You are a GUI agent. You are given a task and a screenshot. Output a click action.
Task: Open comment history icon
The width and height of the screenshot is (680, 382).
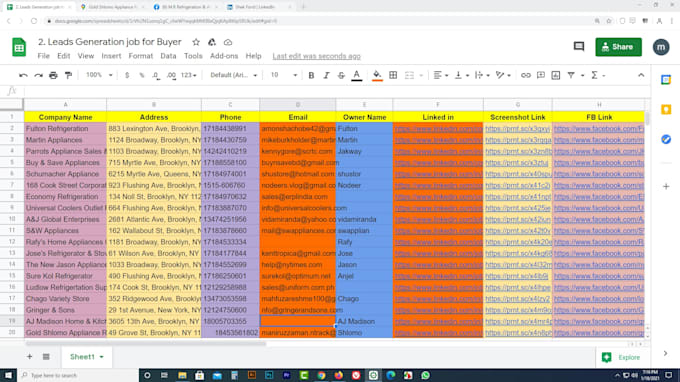[x=579, y=46]
